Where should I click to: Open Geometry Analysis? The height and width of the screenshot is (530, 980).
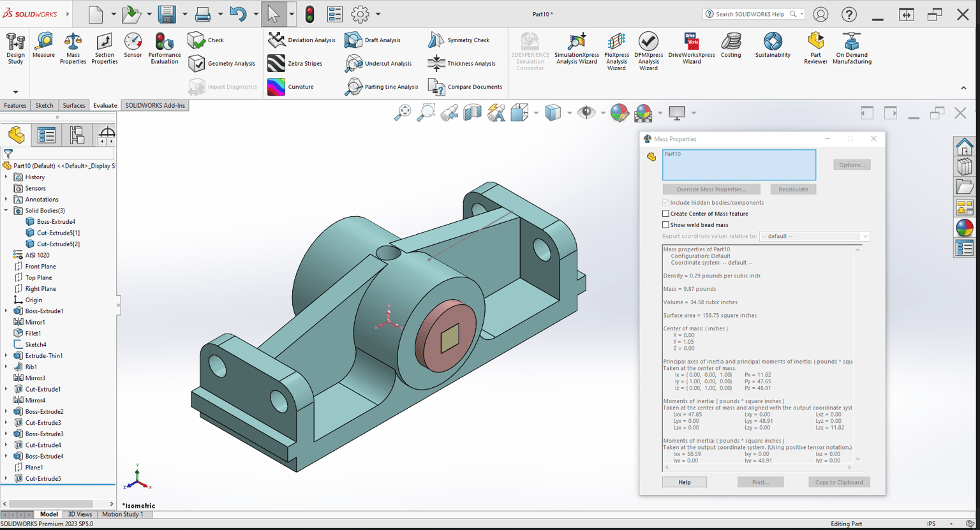tap(222, 63)
